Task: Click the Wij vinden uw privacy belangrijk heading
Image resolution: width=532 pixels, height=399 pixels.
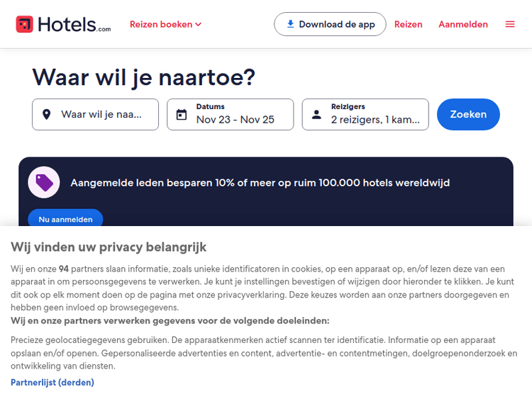Action: click(x=109, y=247)
